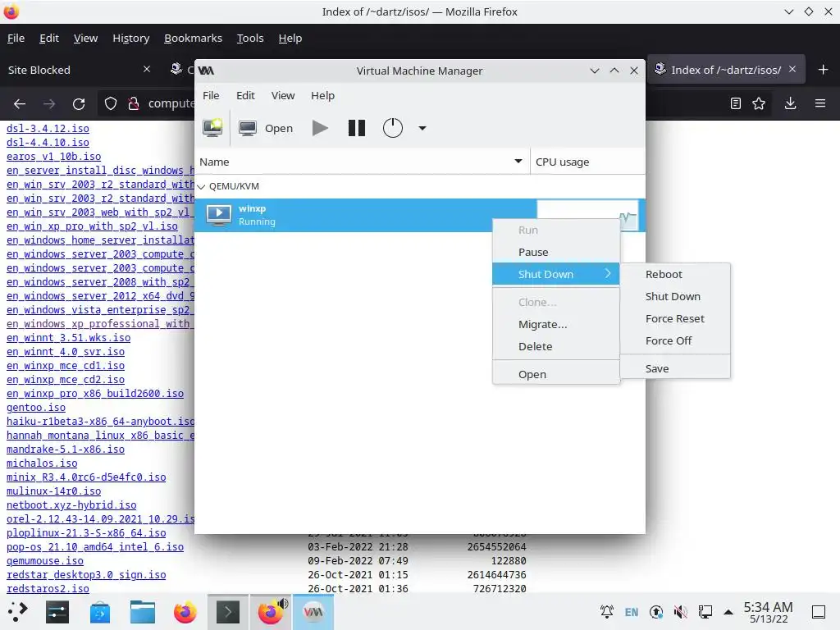Viewport: 840px width, 630px height.
Task: Open Help menu in Virtual Machine Manager
Action: pos(322,95)
